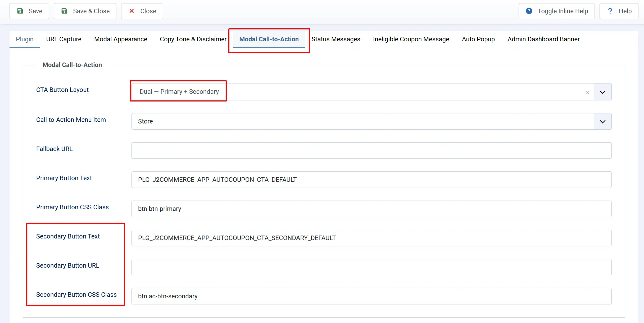
Task: Open Dual — Primary + Secondary select box
Action: 371,92
